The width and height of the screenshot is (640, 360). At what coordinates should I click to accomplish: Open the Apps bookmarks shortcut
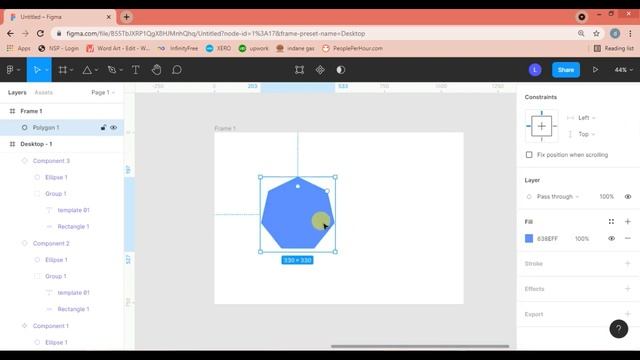tap(19, 48)
